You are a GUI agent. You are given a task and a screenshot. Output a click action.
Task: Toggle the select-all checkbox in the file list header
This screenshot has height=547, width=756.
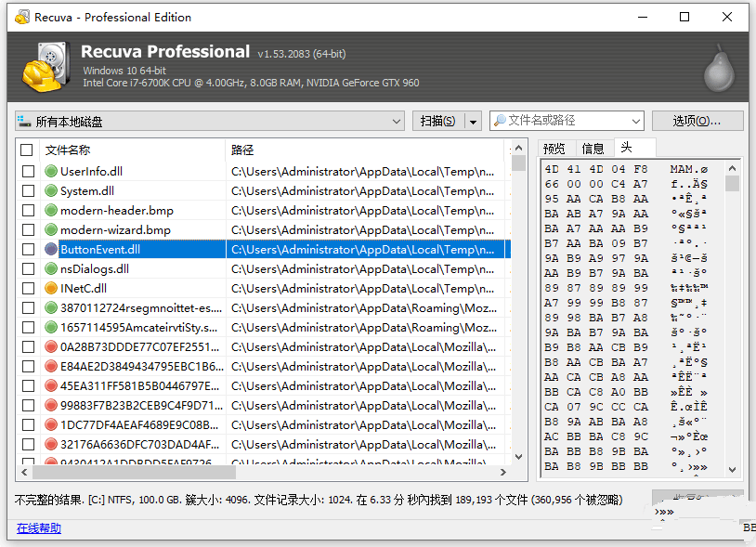click(x=27, y=150)
